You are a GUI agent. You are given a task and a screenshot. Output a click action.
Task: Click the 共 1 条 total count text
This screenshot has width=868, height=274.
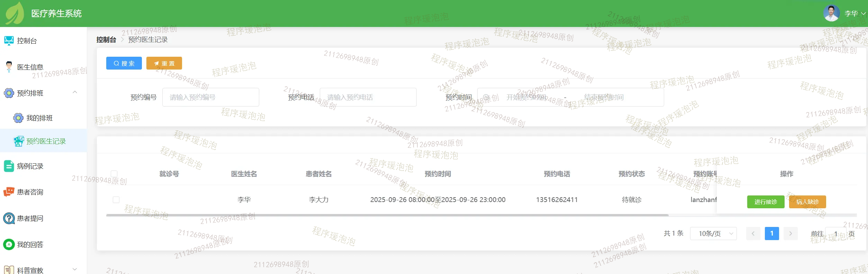coord(673,234)
